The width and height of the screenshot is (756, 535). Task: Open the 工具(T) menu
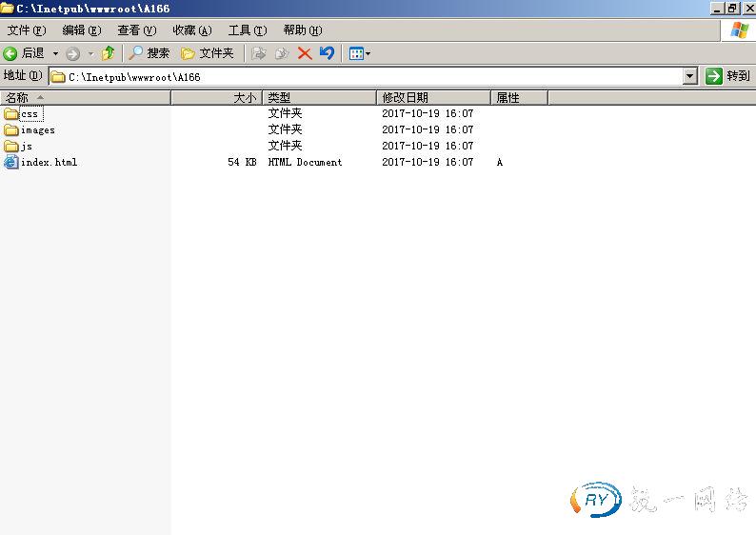(x=247, y=30)
